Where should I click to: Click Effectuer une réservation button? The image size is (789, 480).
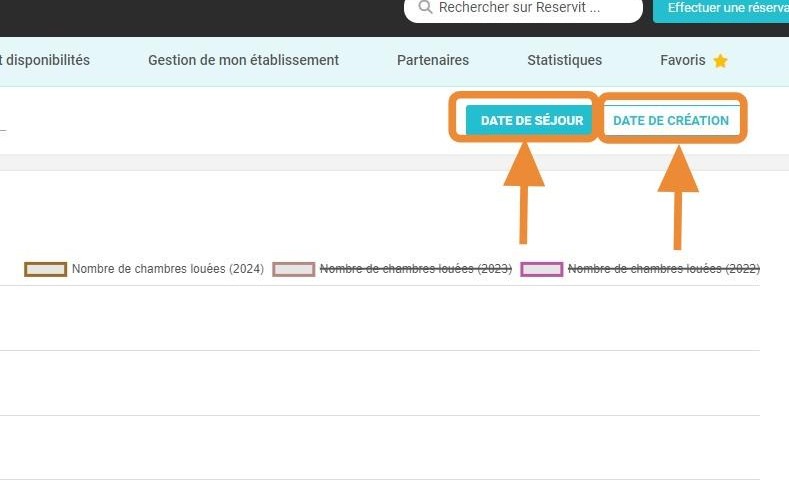click(723, 9)
